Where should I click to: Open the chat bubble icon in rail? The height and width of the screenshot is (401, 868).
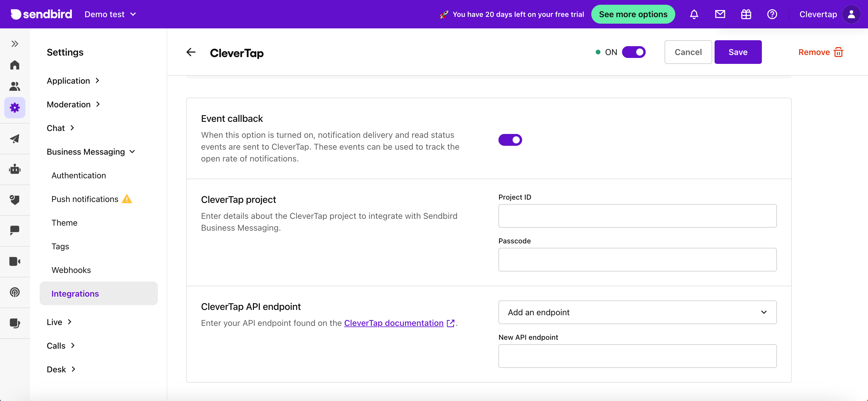14,230
